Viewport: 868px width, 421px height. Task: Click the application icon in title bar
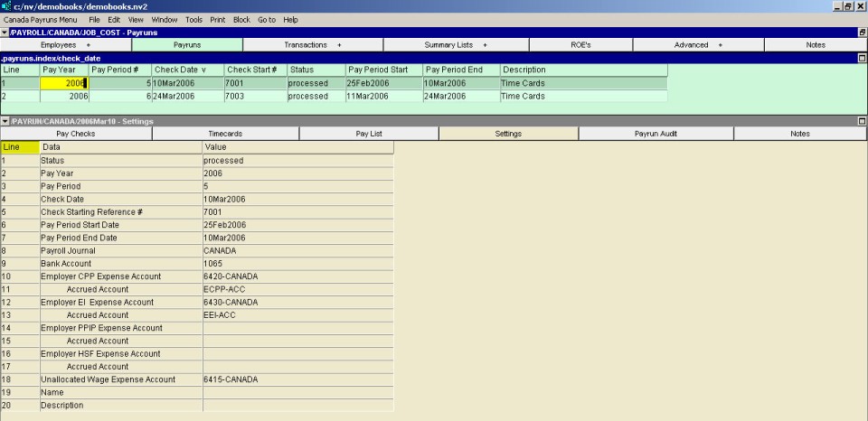[6, 6]
